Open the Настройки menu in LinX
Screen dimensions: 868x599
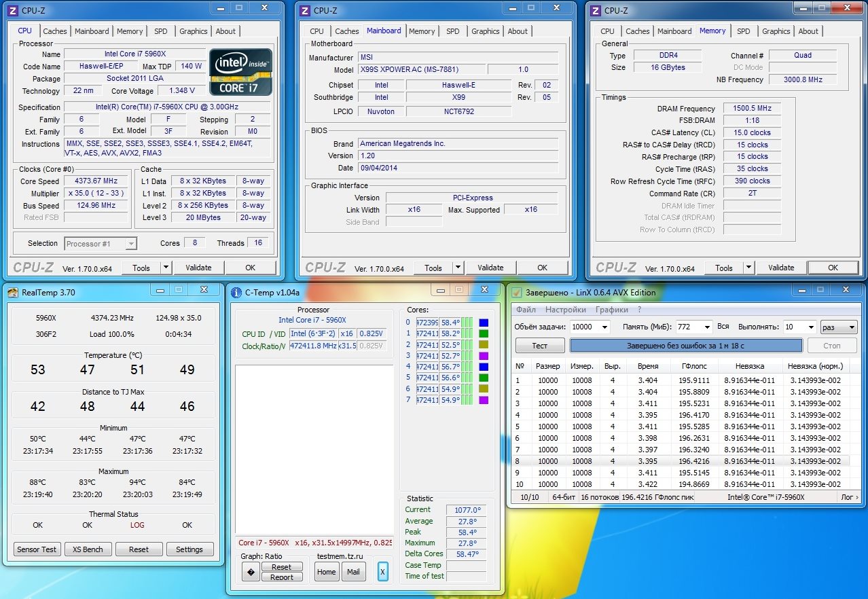click(x=566, y=310)
